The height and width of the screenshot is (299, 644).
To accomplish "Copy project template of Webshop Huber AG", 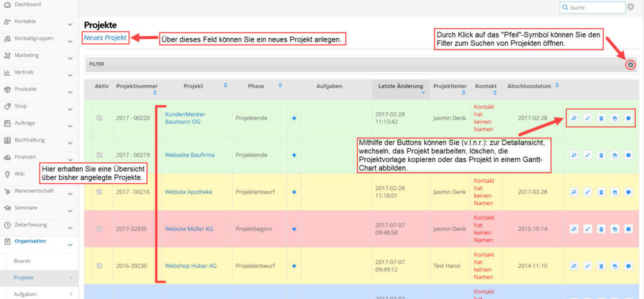I will [x=615, y=266].
